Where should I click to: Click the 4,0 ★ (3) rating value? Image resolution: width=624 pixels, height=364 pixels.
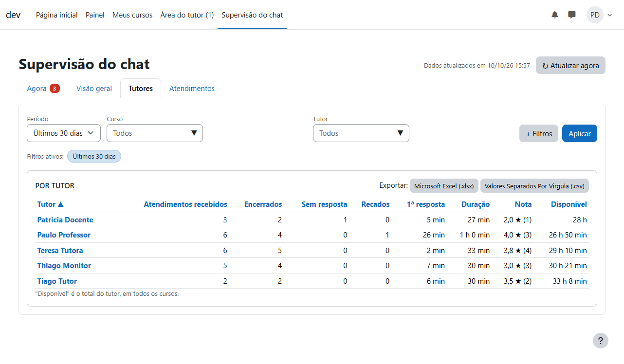[517, 235]
